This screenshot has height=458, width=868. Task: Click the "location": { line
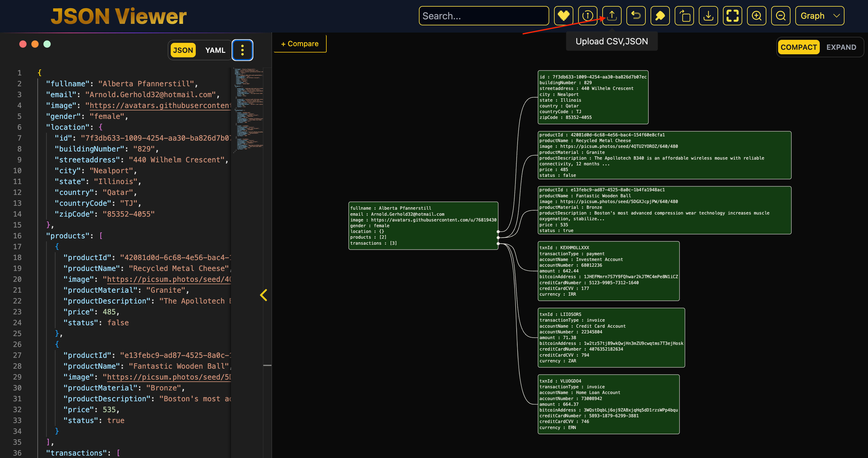click(74, 127)
